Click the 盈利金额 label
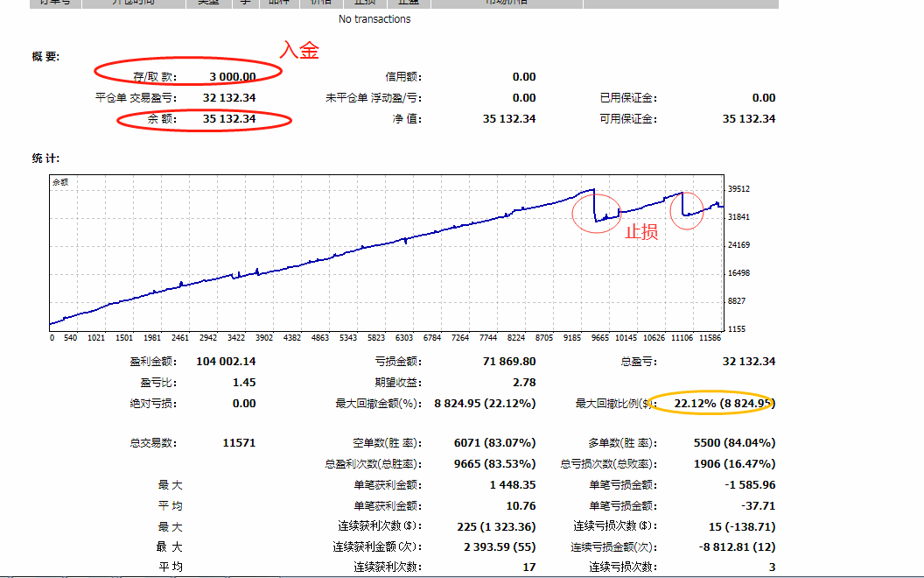Screen dimensions: 924x578 (153, 362)
